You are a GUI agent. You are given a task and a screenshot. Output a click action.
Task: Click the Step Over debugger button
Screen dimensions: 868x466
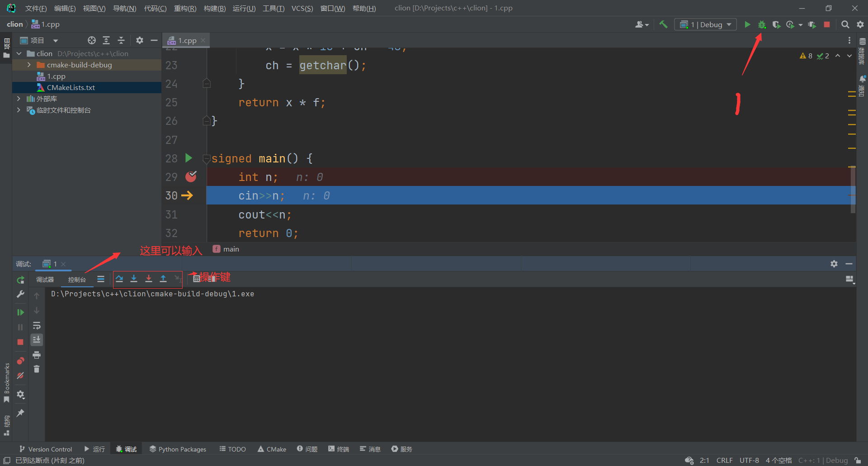119,279
